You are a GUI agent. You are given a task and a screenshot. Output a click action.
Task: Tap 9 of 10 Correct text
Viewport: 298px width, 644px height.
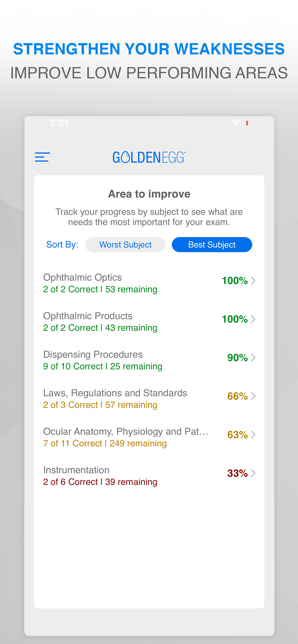(x=73, y=366)
